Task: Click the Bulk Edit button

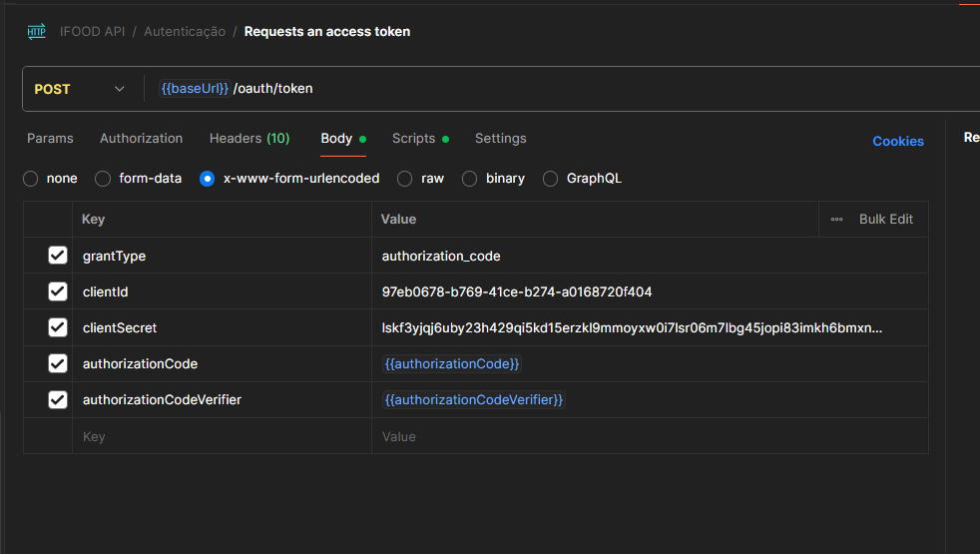Action: pyautogui.click(x=885, y=220)
